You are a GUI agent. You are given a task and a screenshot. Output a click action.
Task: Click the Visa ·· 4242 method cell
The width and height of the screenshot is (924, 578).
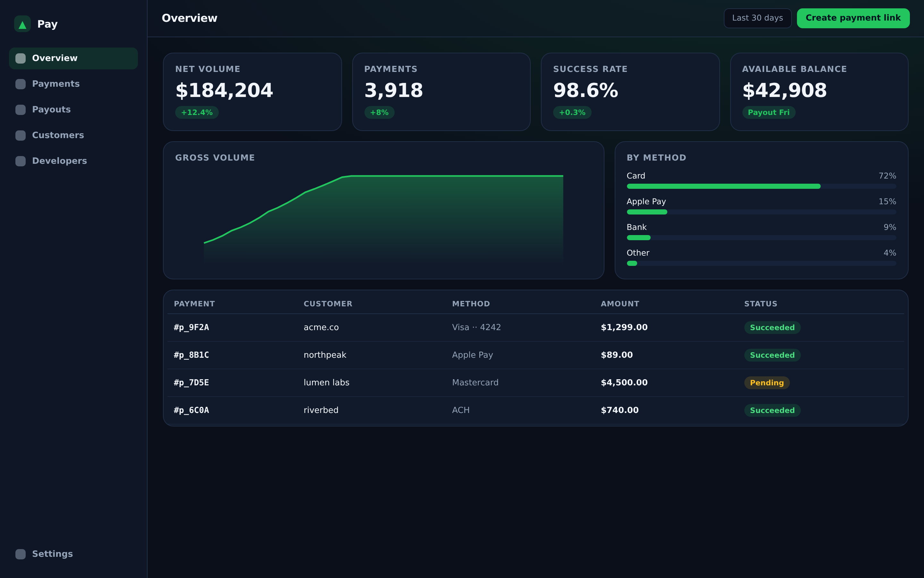click(476, 328)
